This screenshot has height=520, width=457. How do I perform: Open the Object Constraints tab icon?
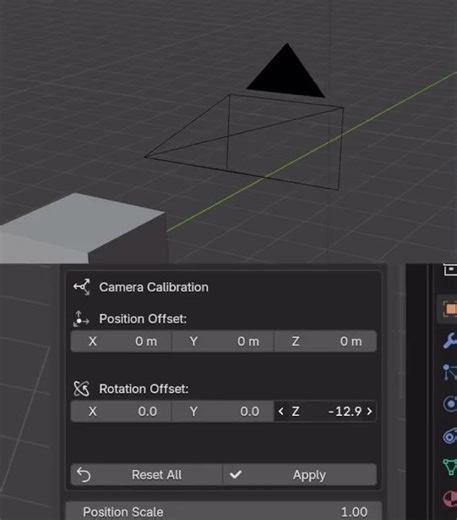[x=450, y=436]
